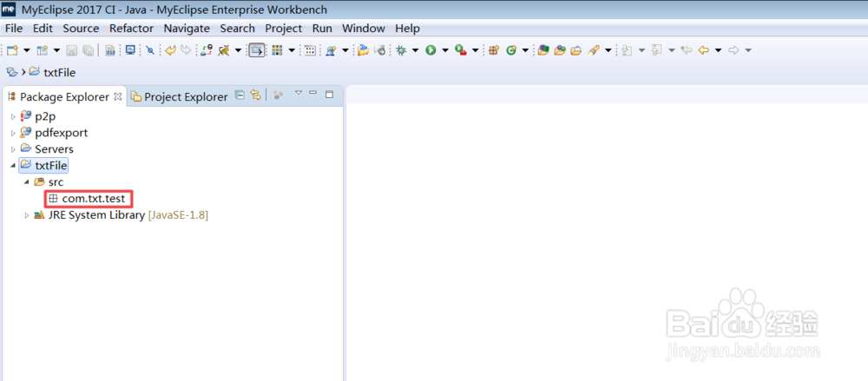Open the Source menu
The image size is (868, 381).
[x=81, y=29]
